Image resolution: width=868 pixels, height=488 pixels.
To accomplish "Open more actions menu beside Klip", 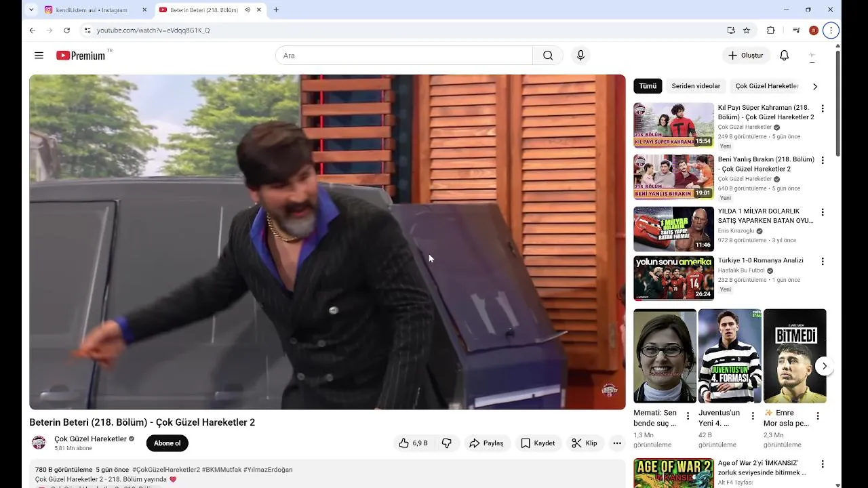I will click(617, 443).
